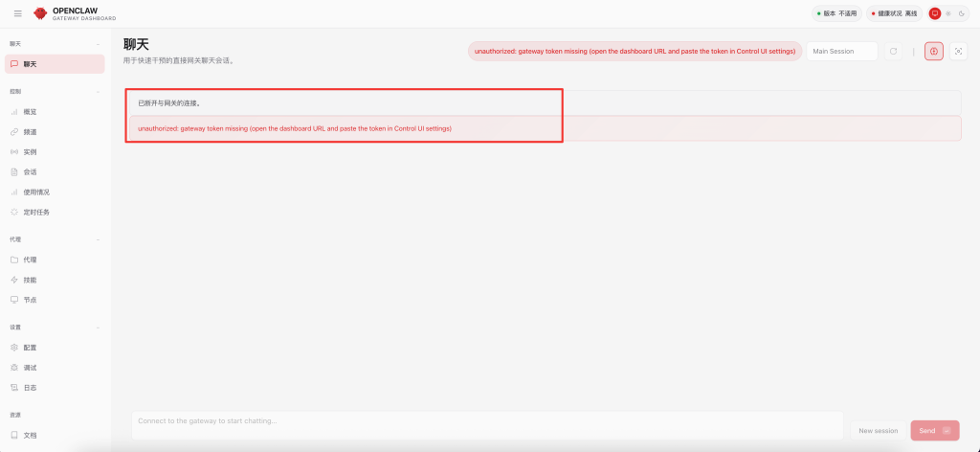Collapse the 控制 sidebar section
This screenshot has height=452, width=980.
click(x=98, y=92)
